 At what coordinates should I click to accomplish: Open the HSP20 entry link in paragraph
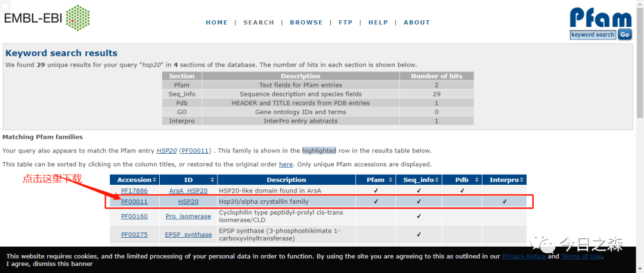point(167,151)
